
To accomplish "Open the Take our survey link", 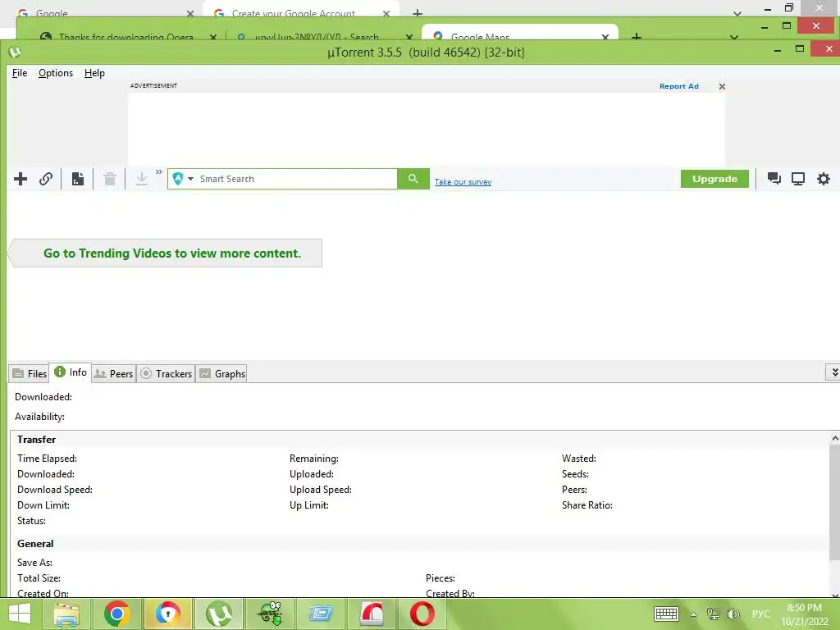I will click(463, 182).
